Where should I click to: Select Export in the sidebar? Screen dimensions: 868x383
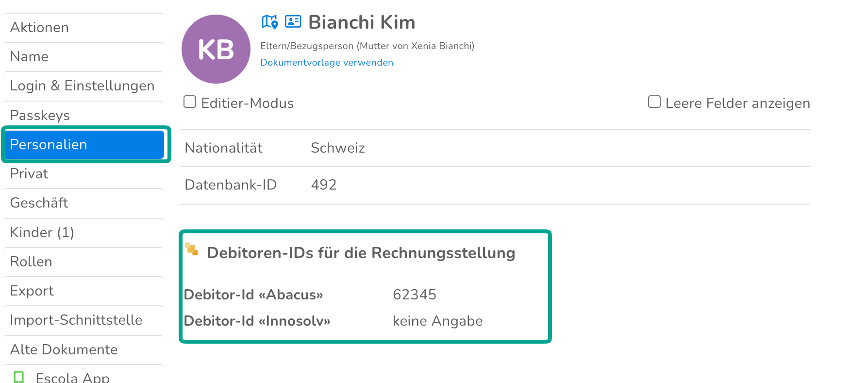[83, 291]
